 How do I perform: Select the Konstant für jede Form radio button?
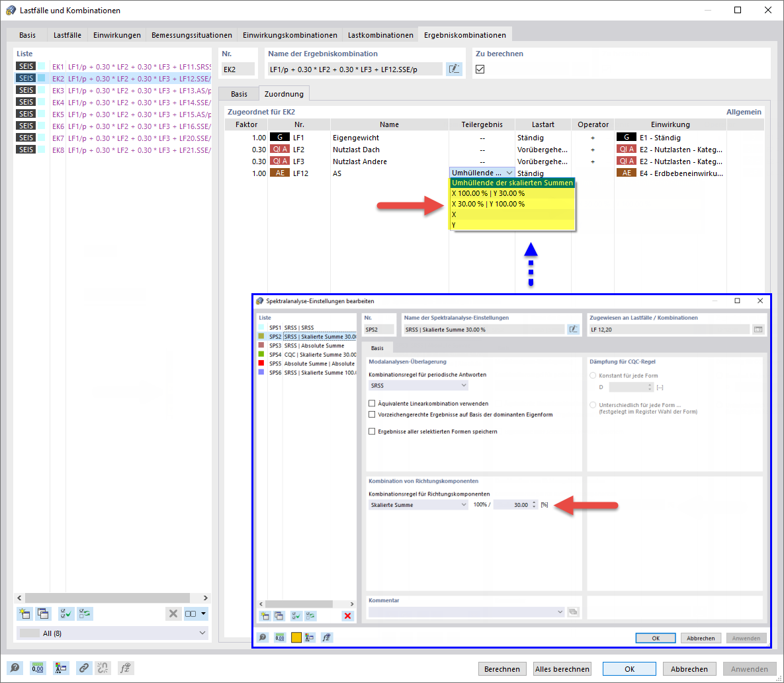click(593, 375)
